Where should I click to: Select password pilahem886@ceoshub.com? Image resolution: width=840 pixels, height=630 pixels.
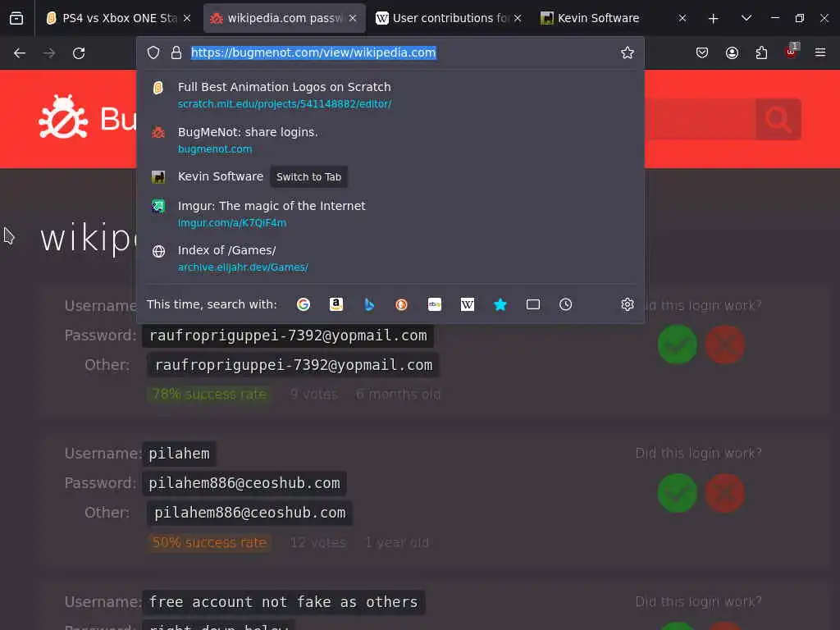244,483
